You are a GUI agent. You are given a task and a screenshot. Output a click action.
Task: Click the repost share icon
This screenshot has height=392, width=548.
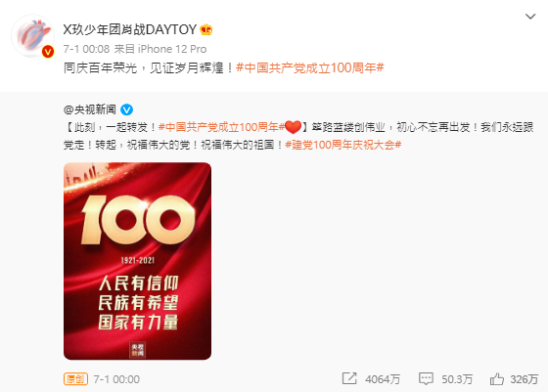tap(349, 378)
